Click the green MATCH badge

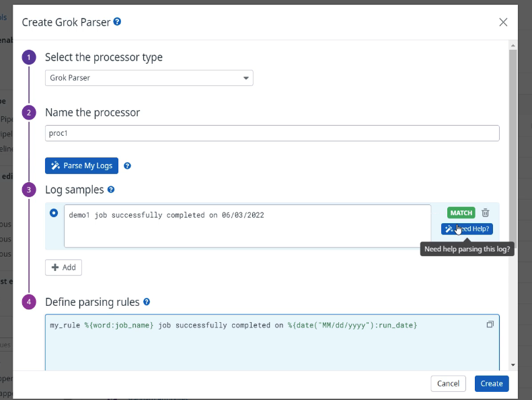[461, 212]
